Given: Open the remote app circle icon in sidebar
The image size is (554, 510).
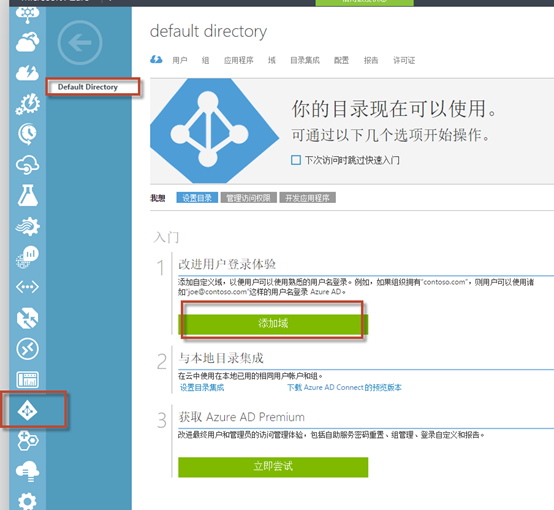Looking at the screenshot, I should click(x=28, y=349).
